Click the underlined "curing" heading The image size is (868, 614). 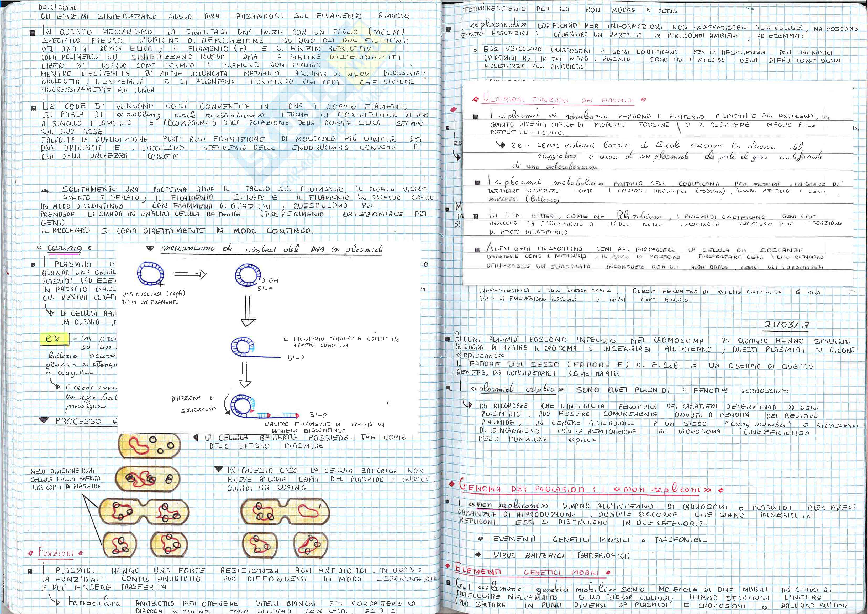(65, 248)
